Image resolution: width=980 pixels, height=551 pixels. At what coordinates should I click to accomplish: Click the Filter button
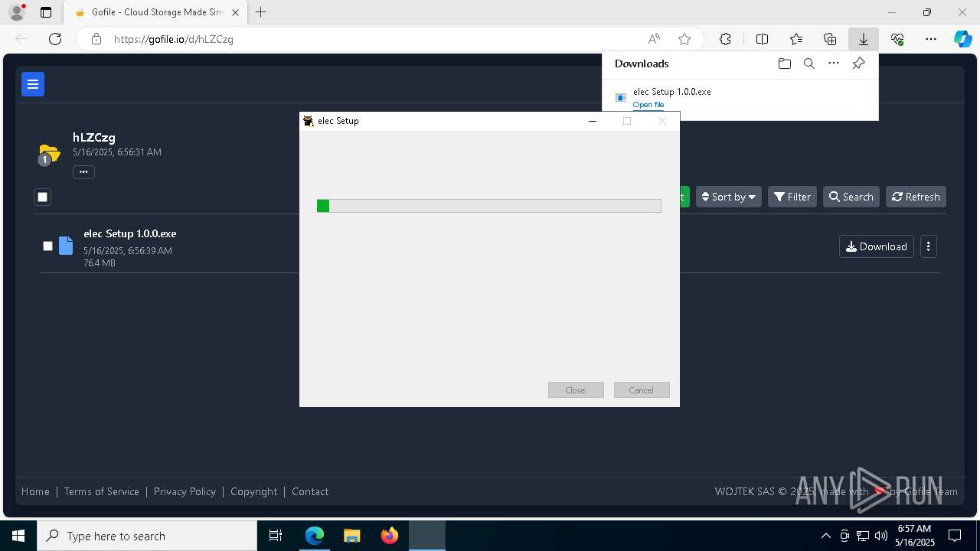point(792,197)
